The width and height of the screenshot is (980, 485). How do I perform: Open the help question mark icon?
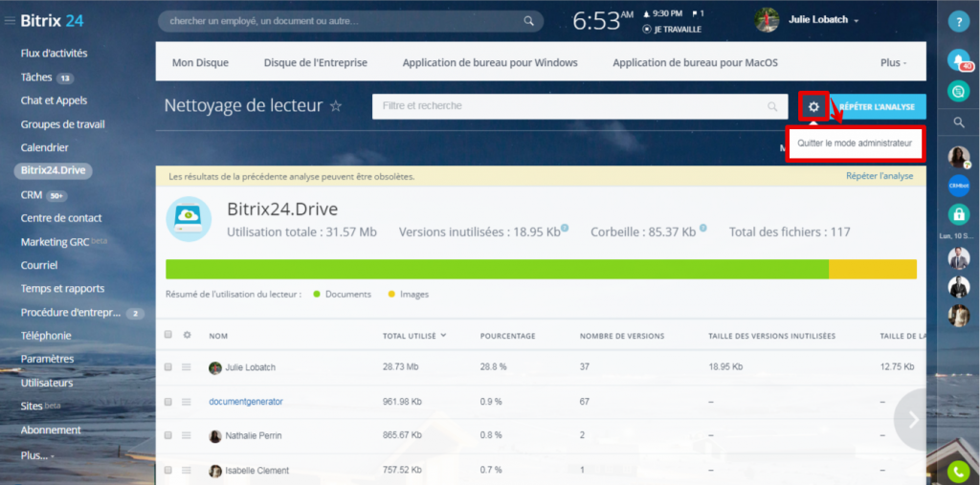[958, 21]
